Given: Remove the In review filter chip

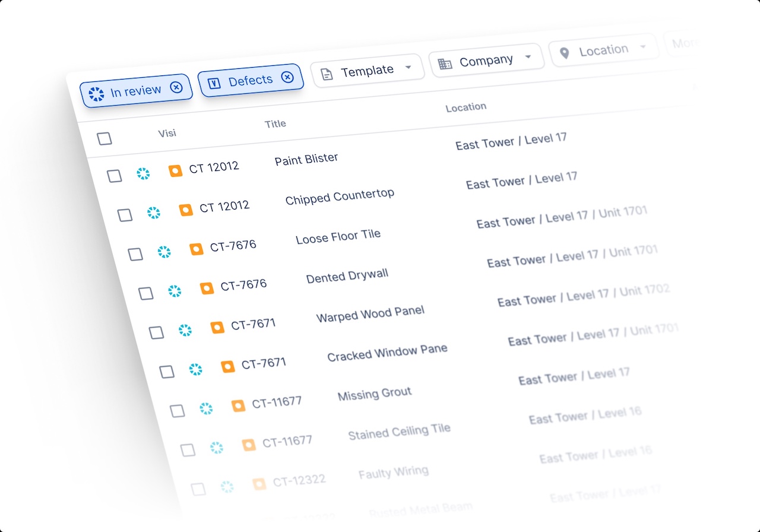Looking at the screenshot, I should click(176, 87).
